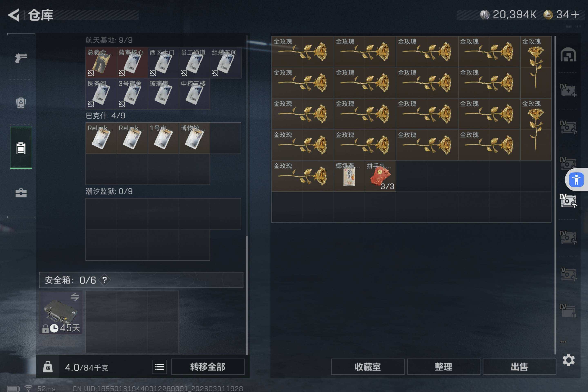Toggle the list view icon near 转移全部

(x=159, y=367)
